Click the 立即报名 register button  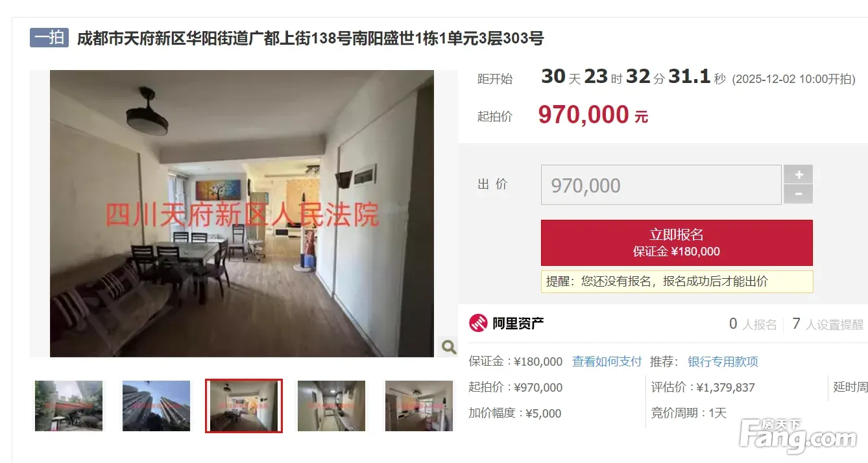pos(677,243)
